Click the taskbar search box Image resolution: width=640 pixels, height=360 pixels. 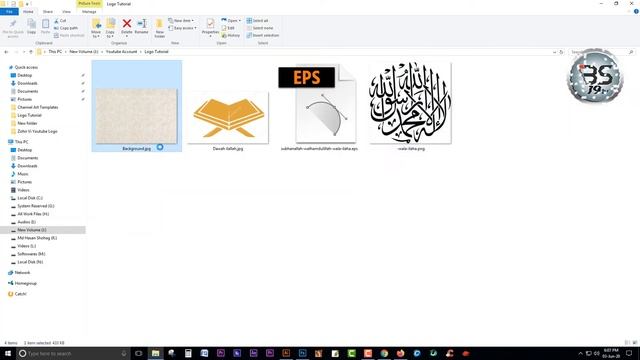73,353
